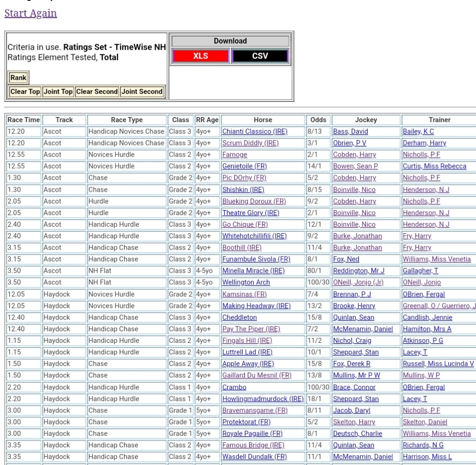Open jockey Reddington, Mr J link
Screen dimensions: 476x465
(359, 271)
